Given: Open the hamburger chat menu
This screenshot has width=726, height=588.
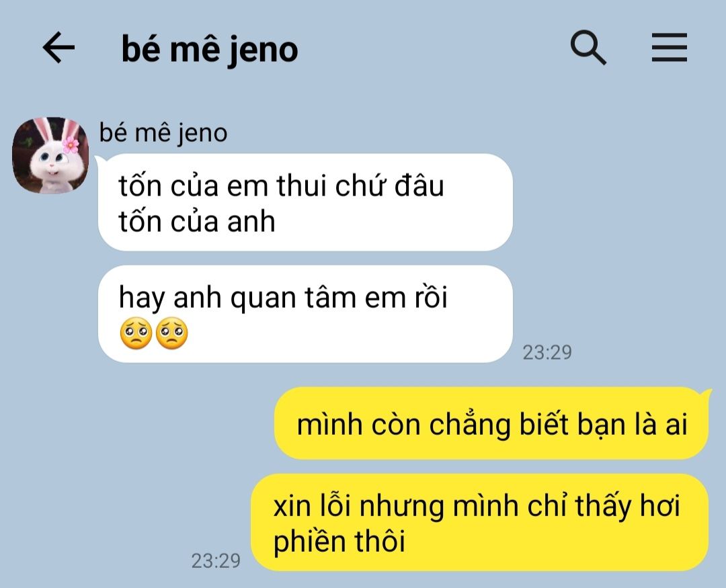Looking at the screenshot, I should coord(669,47).
